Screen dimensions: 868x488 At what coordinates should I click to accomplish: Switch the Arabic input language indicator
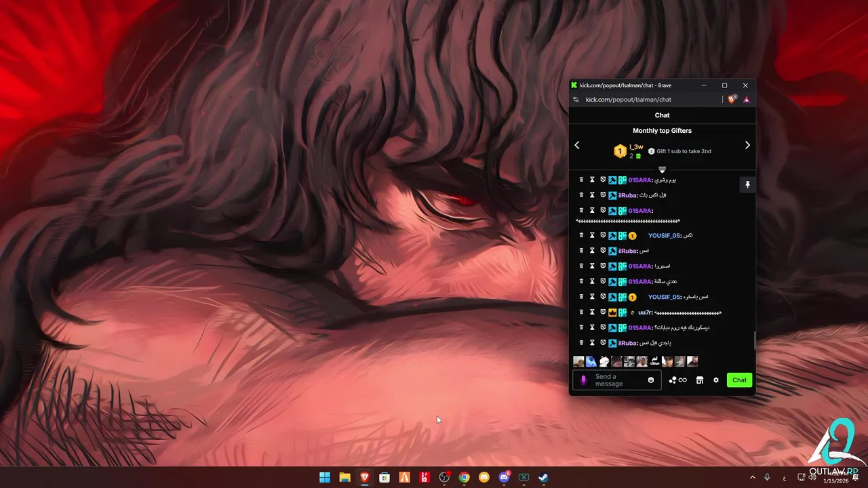pos(785,478)
